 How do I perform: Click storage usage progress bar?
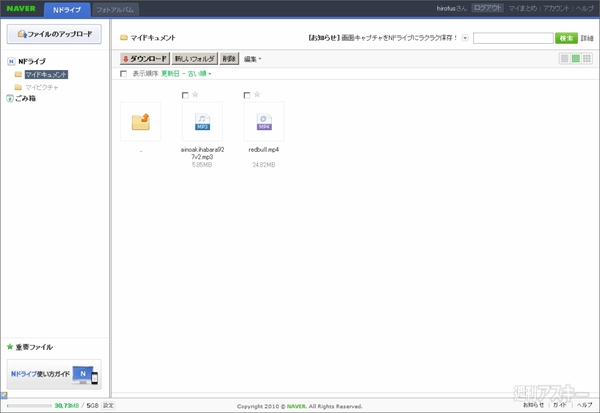point(29,406)
